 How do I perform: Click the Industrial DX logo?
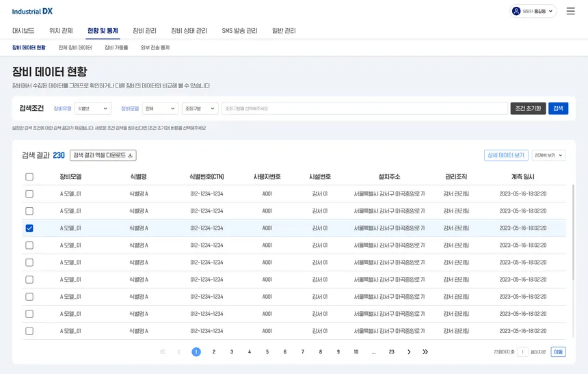pyautogui.click(x=32, y=11)
